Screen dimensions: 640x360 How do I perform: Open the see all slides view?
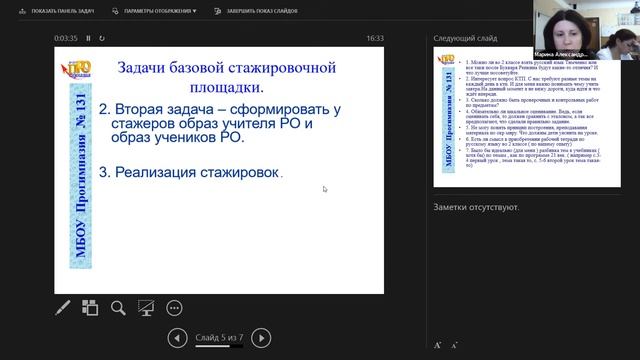point(90,308)
